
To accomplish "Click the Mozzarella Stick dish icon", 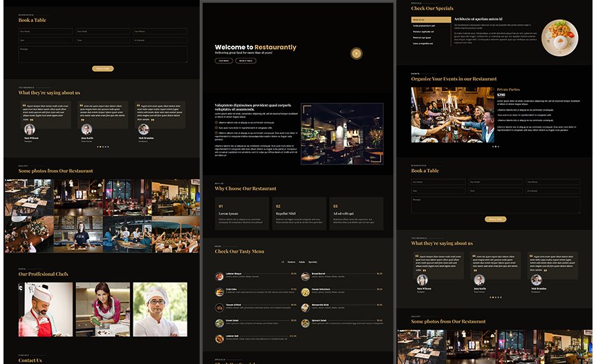I will pos(305,307).
